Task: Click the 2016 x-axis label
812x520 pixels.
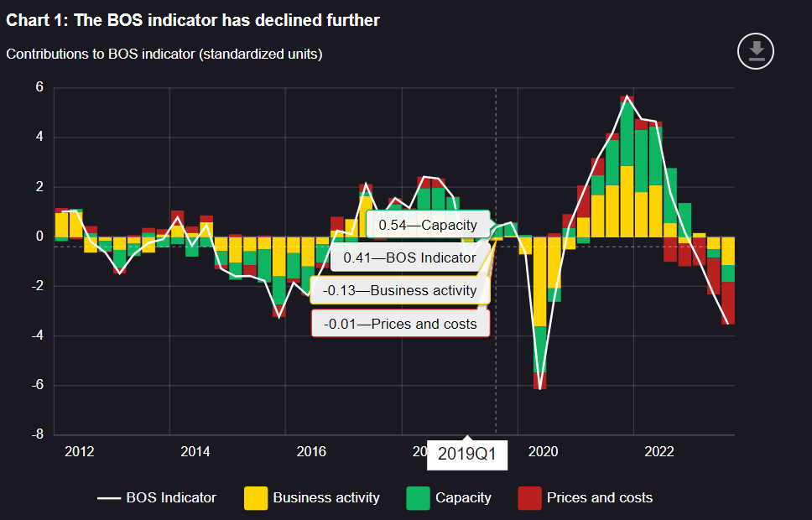Action: click(311, 452)
